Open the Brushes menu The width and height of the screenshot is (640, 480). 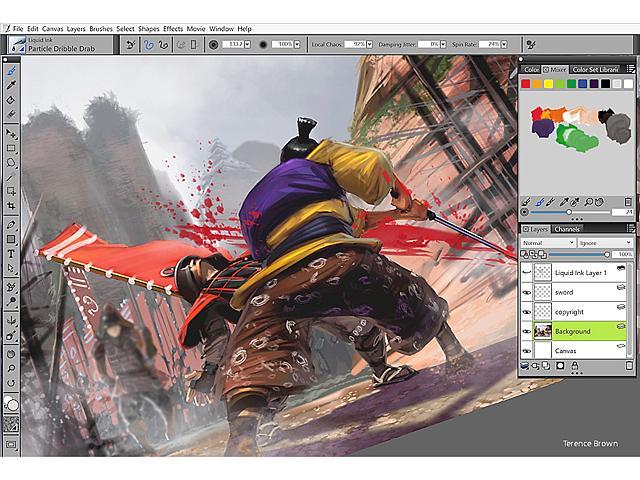tap(101, 29)
